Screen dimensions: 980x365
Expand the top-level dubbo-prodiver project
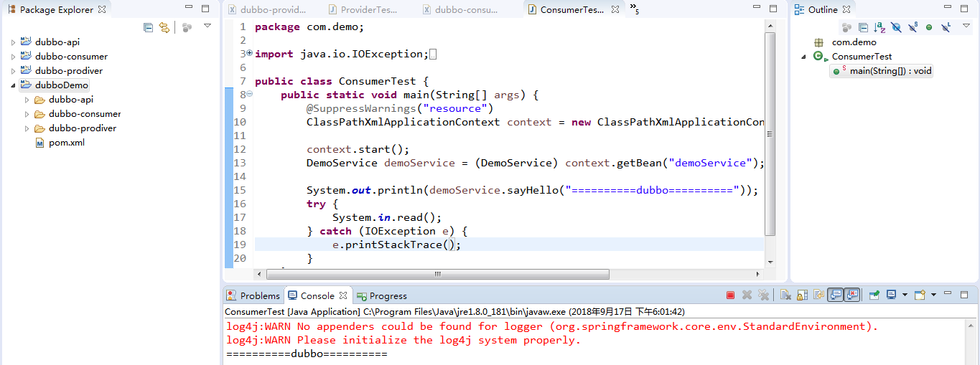pos(13,71)
